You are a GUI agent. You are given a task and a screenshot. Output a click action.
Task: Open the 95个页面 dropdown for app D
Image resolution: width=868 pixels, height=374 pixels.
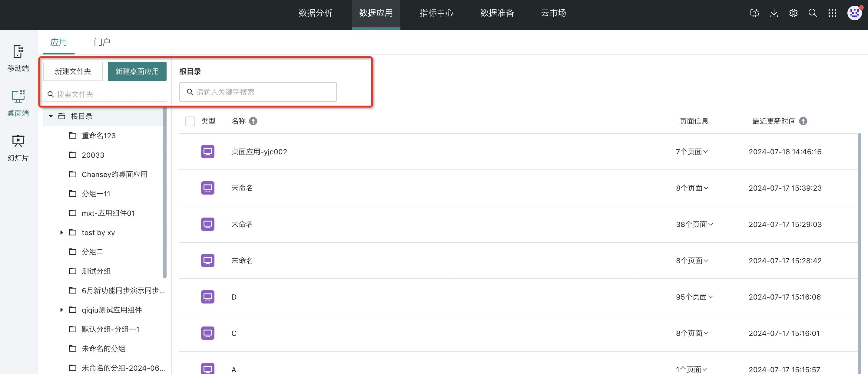(x=694, y=297)
